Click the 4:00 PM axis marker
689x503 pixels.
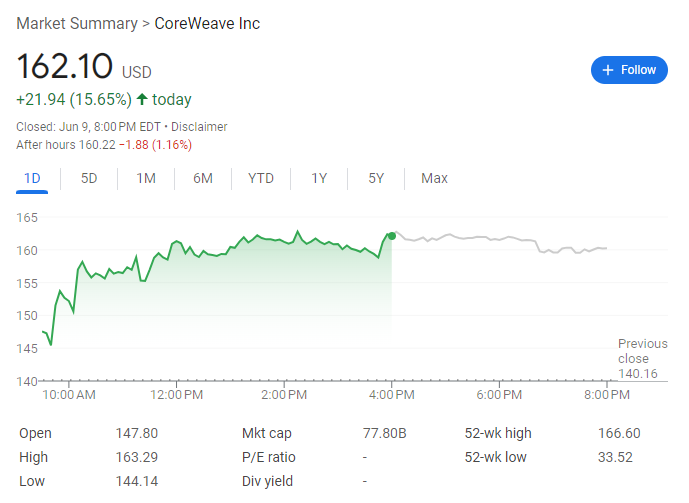(392, 394)
